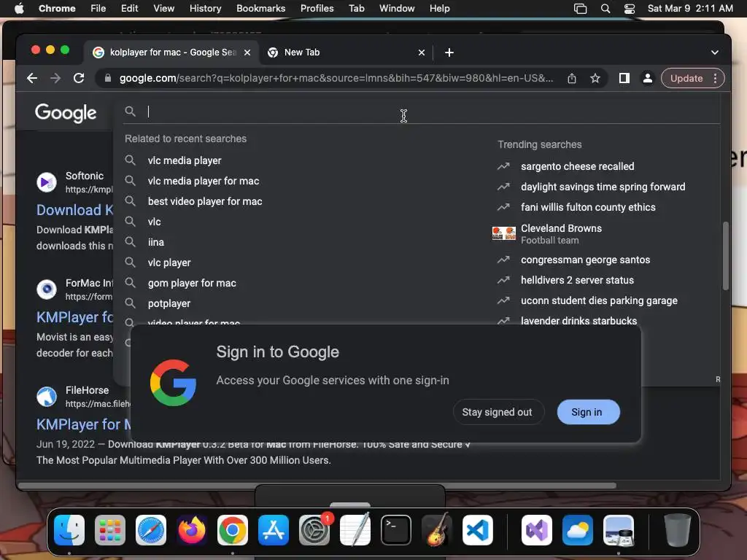This screenshot has width=747, height=560.
Task: Select trending 'fani willis fulton county ethics'
Action: (x=588, y=208)
